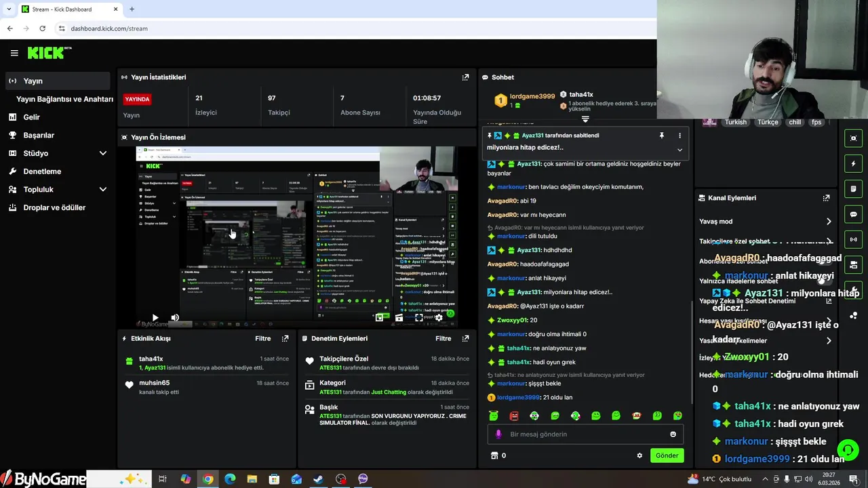Click the weather widget 14°C Çok bulutlu
This screenshot has height=488, width=868.
(719, 479)
